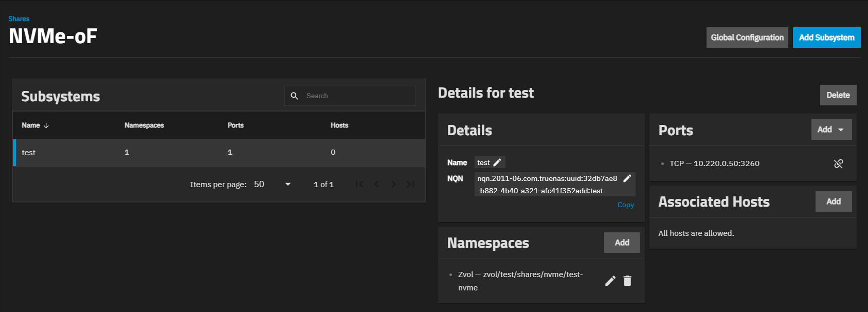
Task: Add a new namespace
Action: tap(622, 243)
